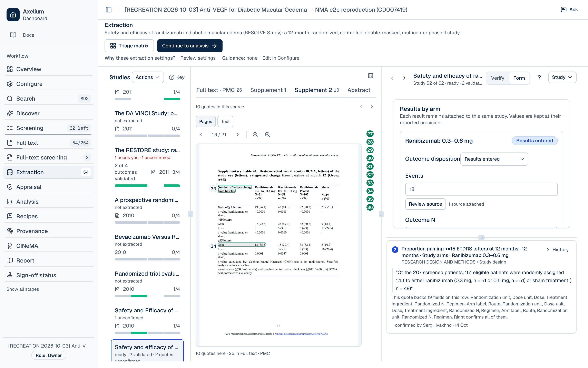
Task: Open Screening in workflow sidebar
Action: (x=49, y=128)
